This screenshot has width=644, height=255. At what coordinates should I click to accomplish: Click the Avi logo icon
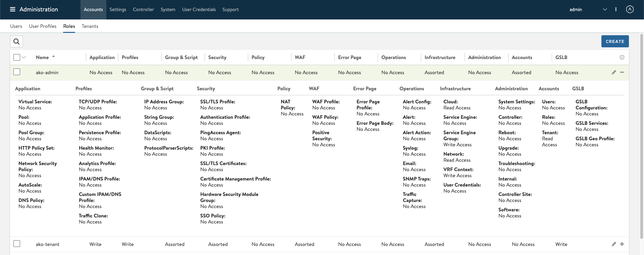(x=630, y=9)
